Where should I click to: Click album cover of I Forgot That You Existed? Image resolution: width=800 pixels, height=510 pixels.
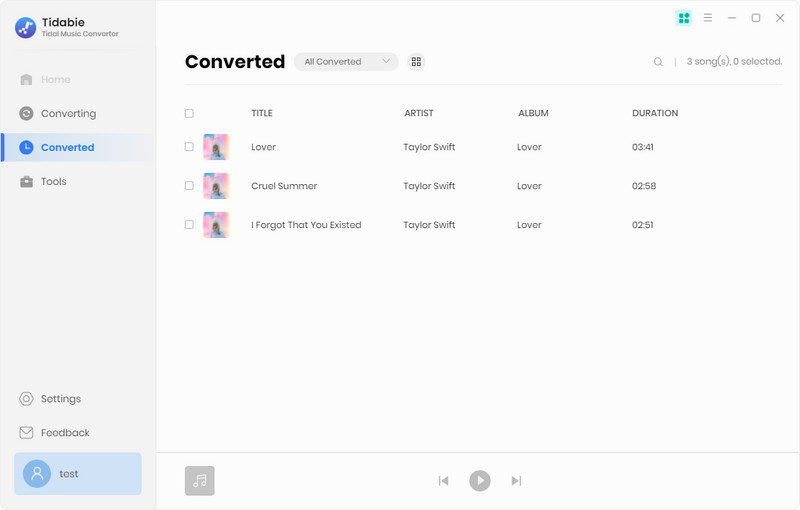(216, 225)
